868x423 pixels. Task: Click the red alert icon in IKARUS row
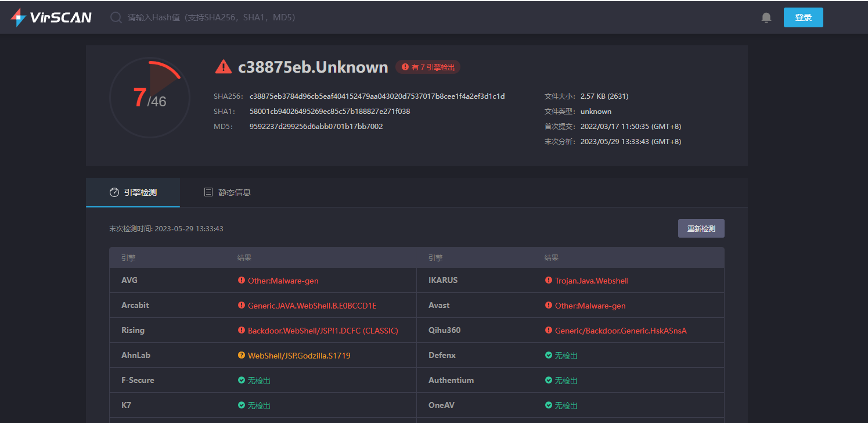549,280
